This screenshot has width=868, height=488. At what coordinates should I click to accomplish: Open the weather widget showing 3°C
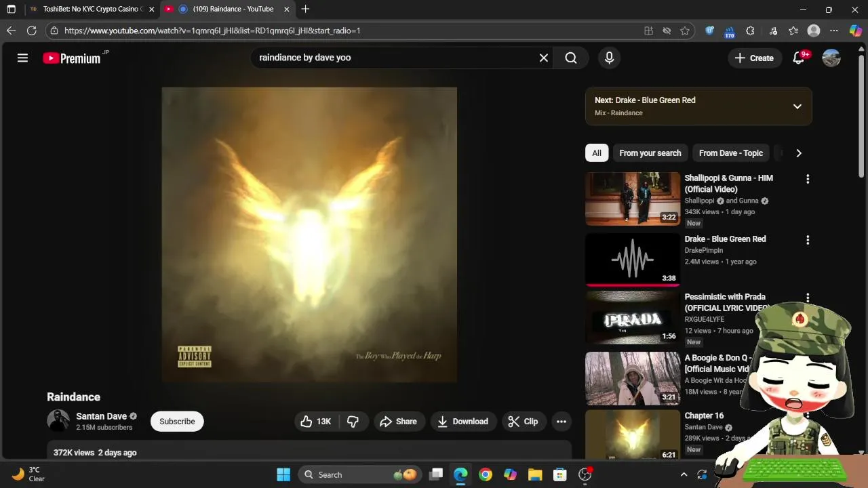[x=28, y=474]
